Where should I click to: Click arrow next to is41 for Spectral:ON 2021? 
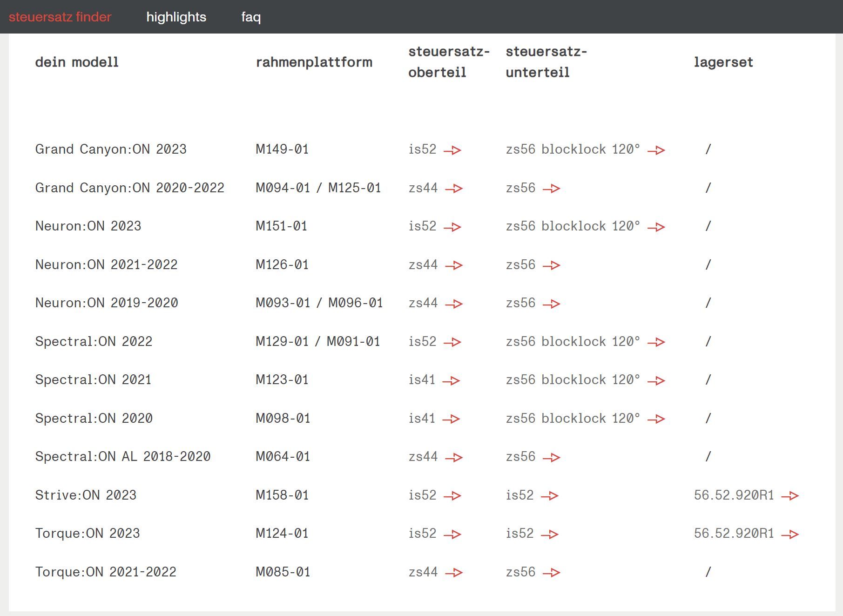(x=451, y=381)
